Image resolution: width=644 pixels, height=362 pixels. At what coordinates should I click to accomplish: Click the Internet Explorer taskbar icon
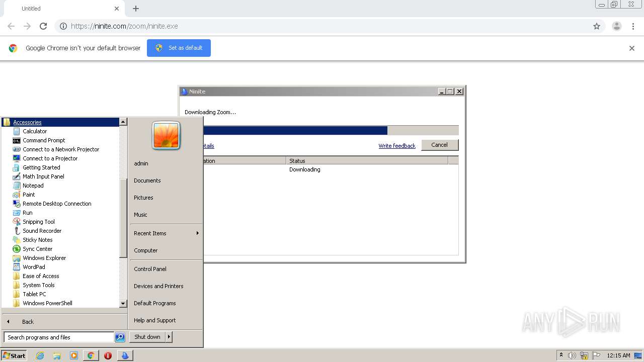(x=40, y=355)
